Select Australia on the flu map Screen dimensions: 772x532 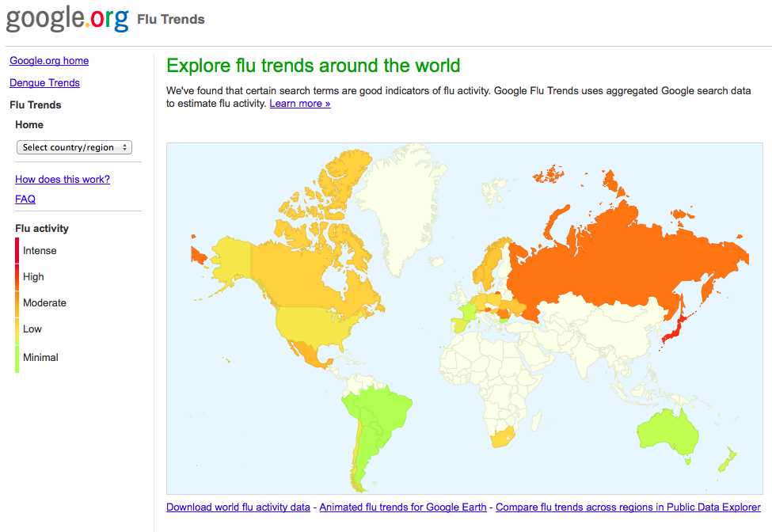point(667,433)
